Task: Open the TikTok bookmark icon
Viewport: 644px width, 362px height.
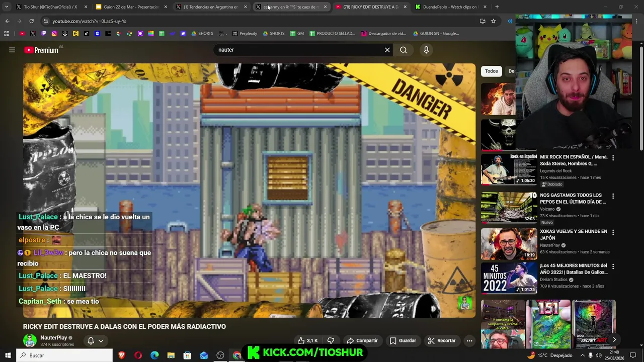Action: (87, 34)
